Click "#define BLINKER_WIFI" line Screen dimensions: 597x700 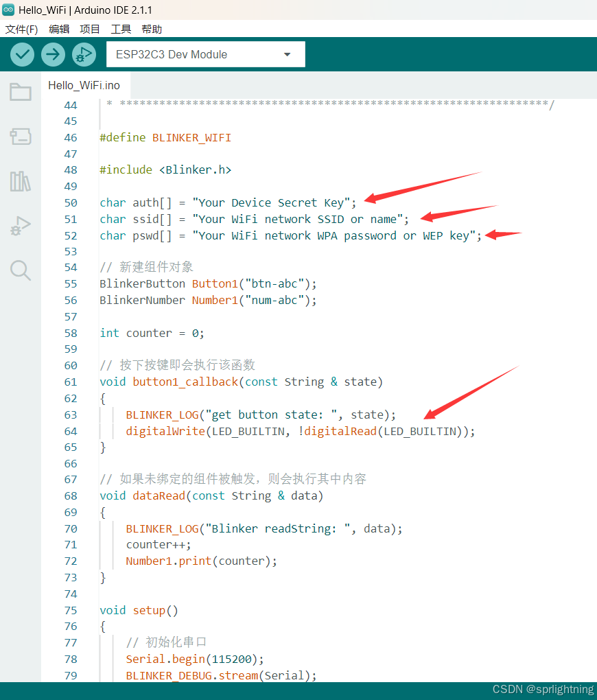[x=165, y=137]
